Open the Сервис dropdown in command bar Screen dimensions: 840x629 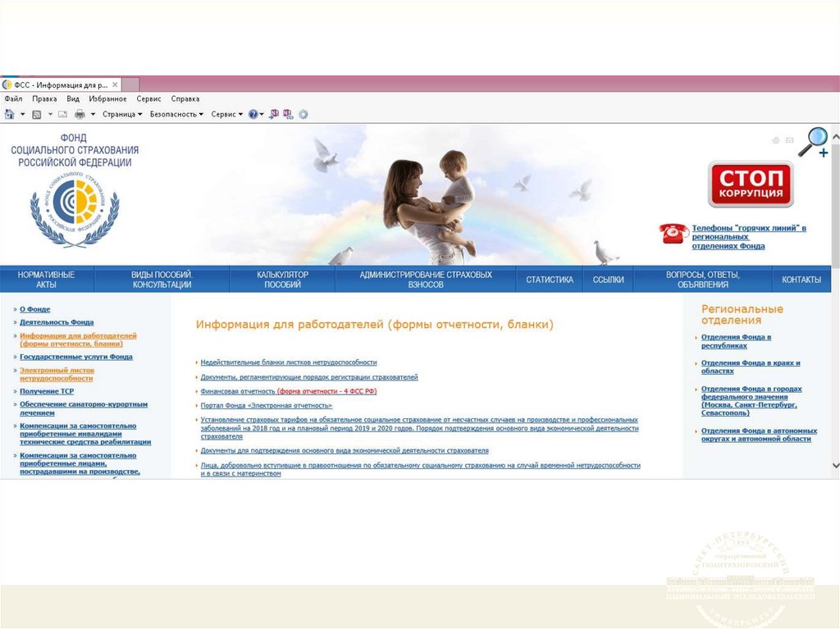[x=226, y=115]
